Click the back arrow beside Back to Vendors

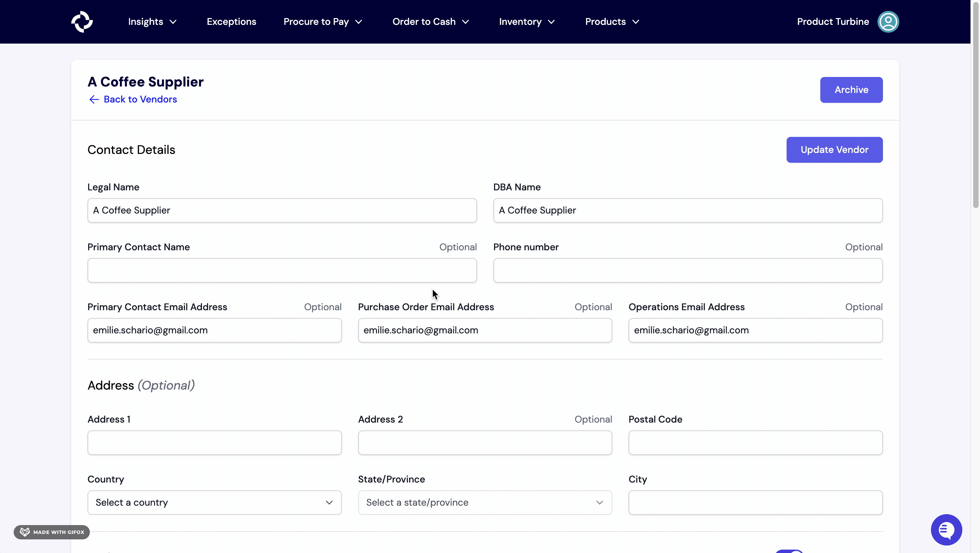pyautogui.click(x=94, y=99)
